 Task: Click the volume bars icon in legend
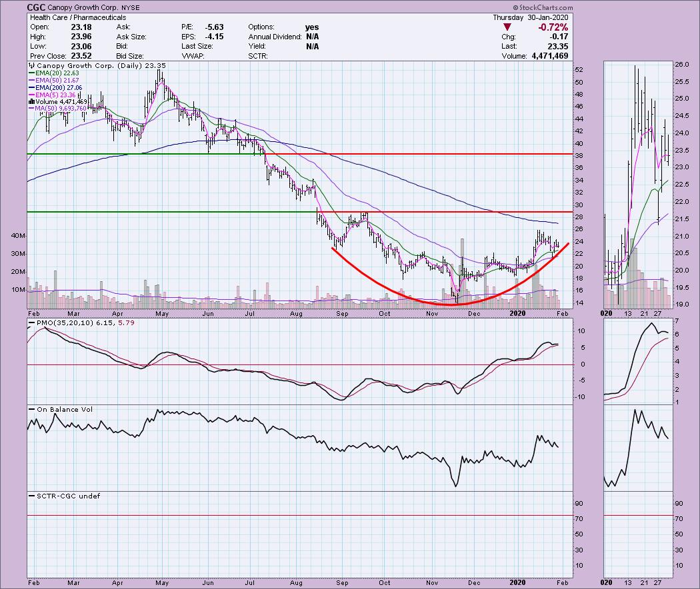[32, 102]
